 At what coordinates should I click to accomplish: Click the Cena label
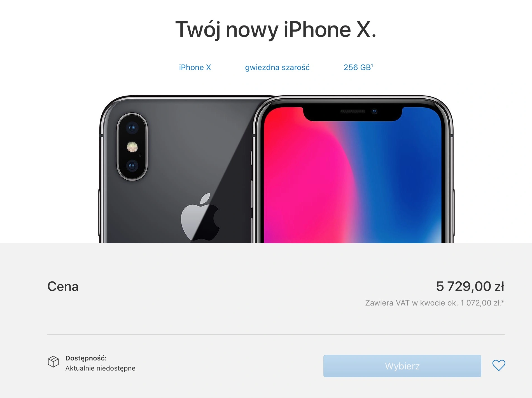pos(63,286)
